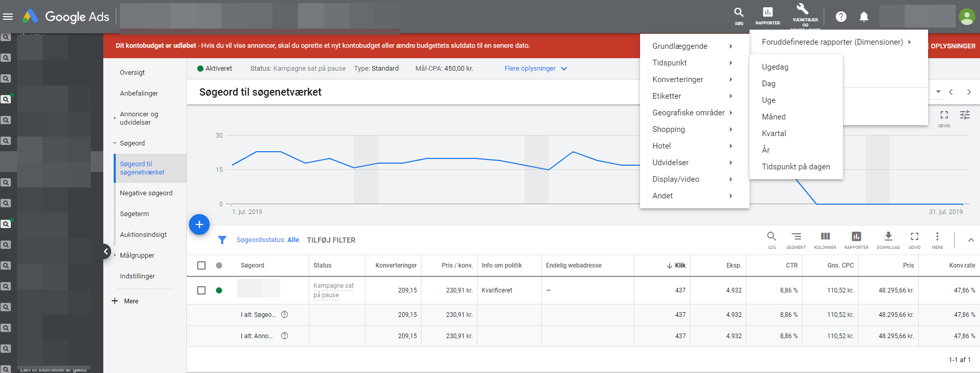
Task: Collapse the chart with the up chevron
Action: 971,240
